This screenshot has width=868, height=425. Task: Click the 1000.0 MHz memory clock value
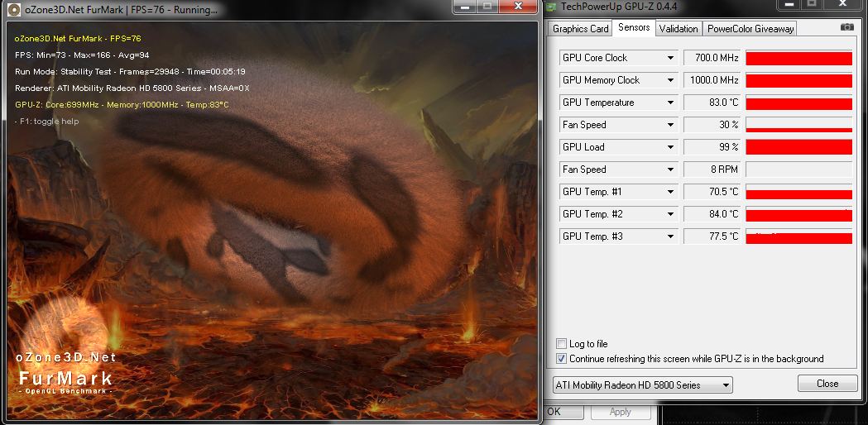coord(712,80)
